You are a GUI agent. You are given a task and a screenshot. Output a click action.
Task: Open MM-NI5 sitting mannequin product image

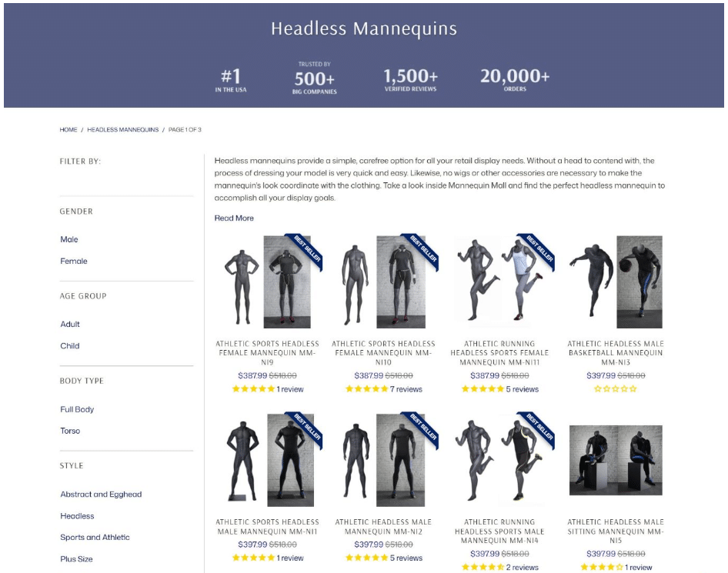(x=616, y=460)
